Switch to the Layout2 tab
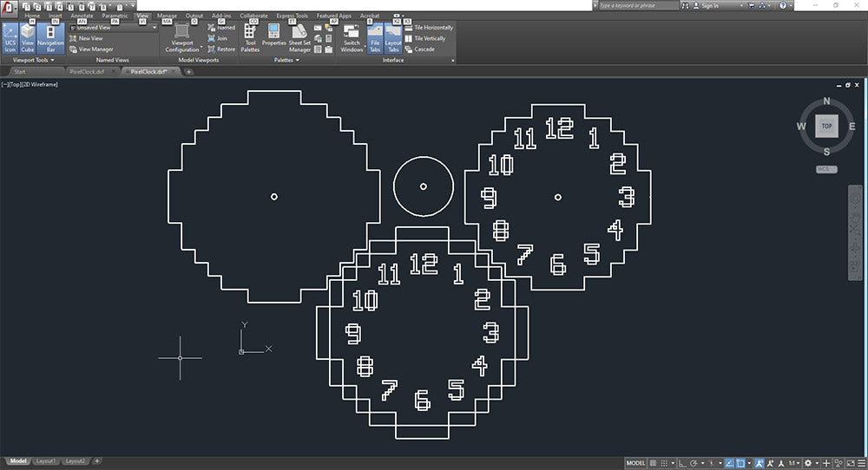 [x=76, y=461]
